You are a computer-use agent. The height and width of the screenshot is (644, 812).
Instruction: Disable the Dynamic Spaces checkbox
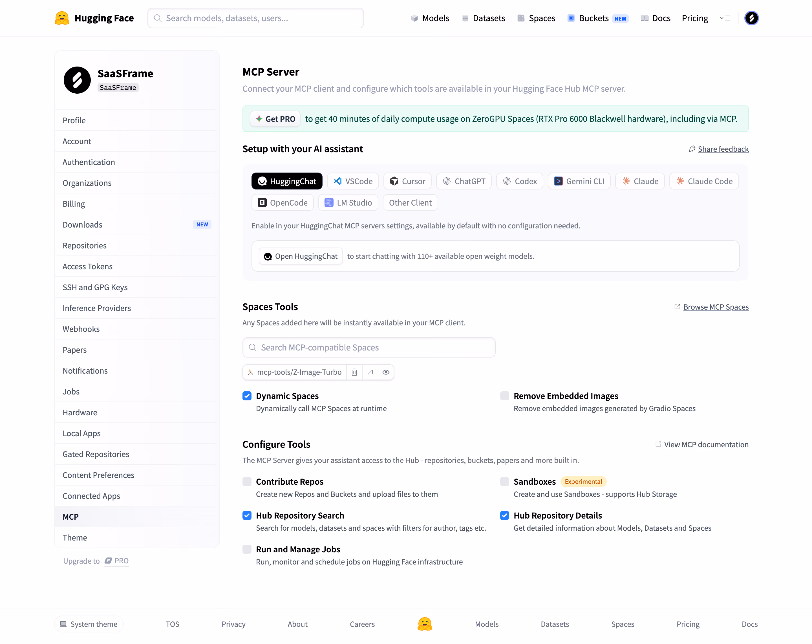pos(247,396)
